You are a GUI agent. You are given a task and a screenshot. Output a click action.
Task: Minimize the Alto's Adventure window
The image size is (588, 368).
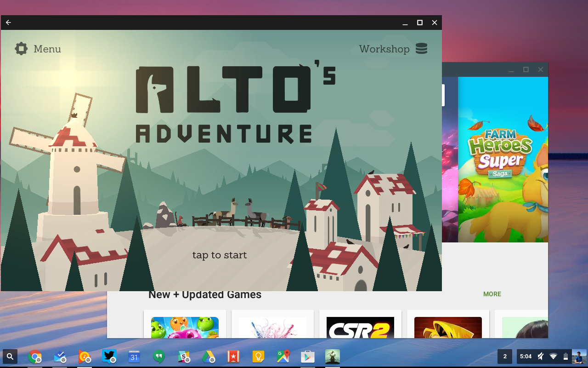coord(405,23)
